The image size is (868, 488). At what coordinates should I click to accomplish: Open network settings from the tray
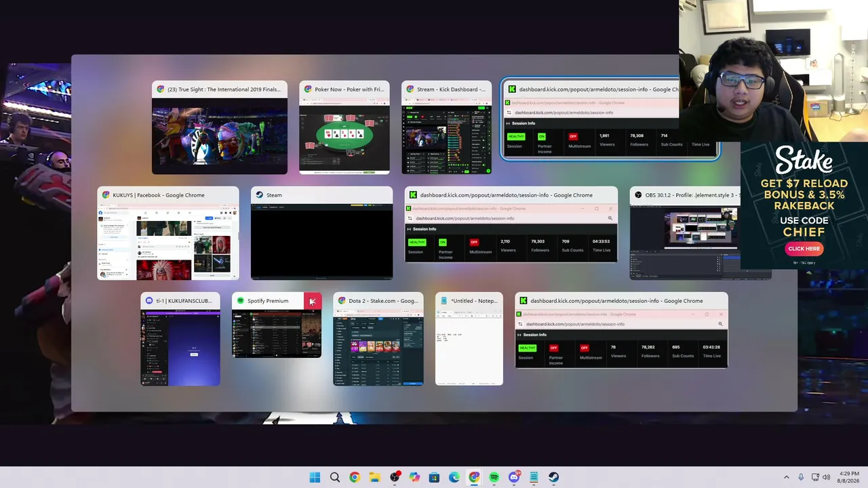(815, 477)
